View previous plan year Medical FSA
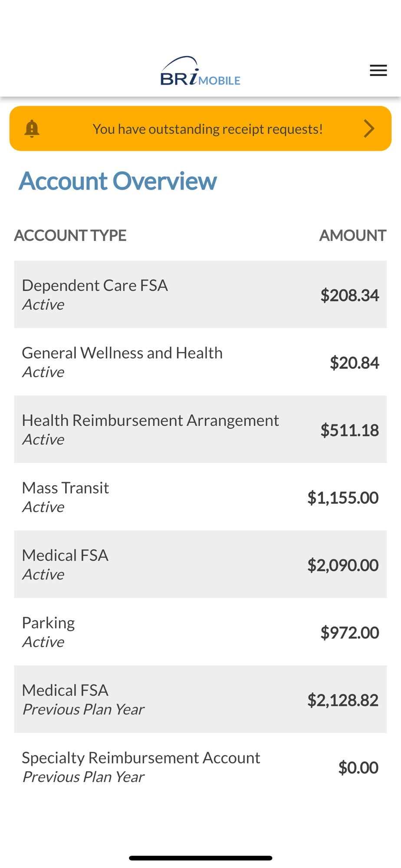401x868 pixels. (200, 699)
